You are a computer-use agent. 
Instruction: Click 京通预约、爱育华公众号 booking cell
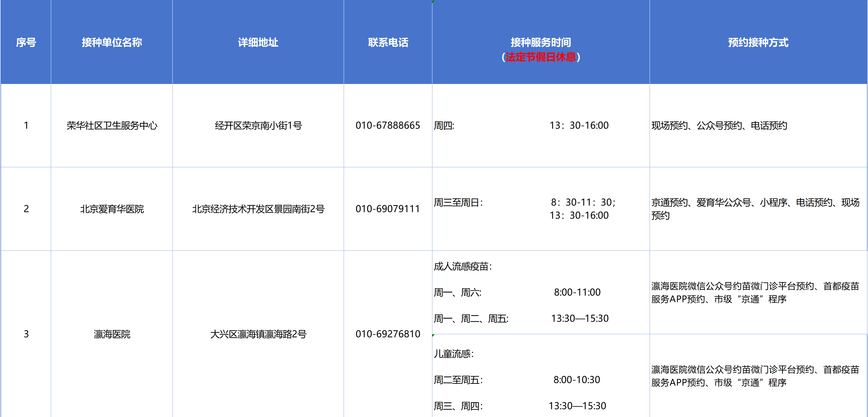tap(758, 209)
